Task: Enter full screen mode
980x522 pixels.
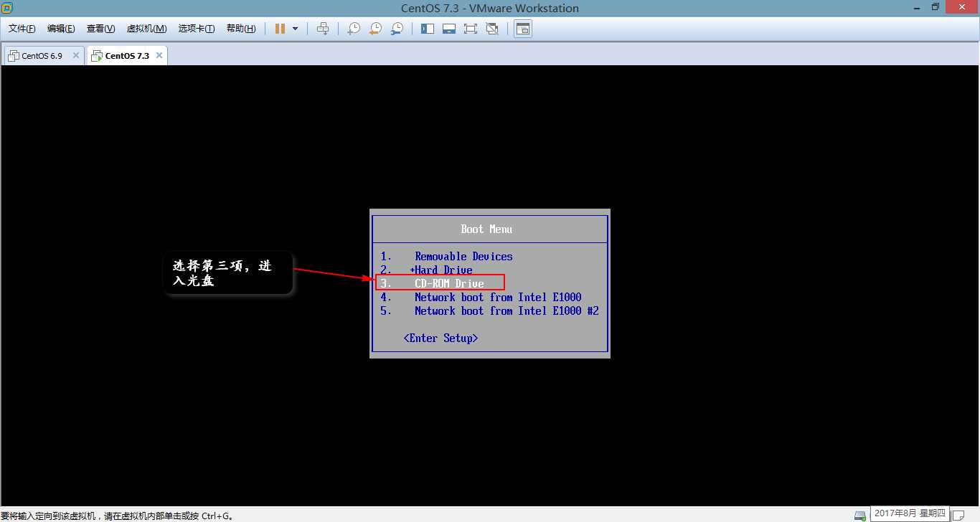Action: 471,29
